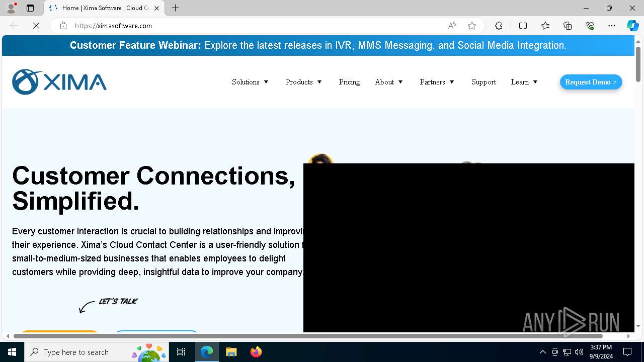Viewport: 644px width, 362px height.
Task: Go back with the back arrow
Action: [14, 26]
